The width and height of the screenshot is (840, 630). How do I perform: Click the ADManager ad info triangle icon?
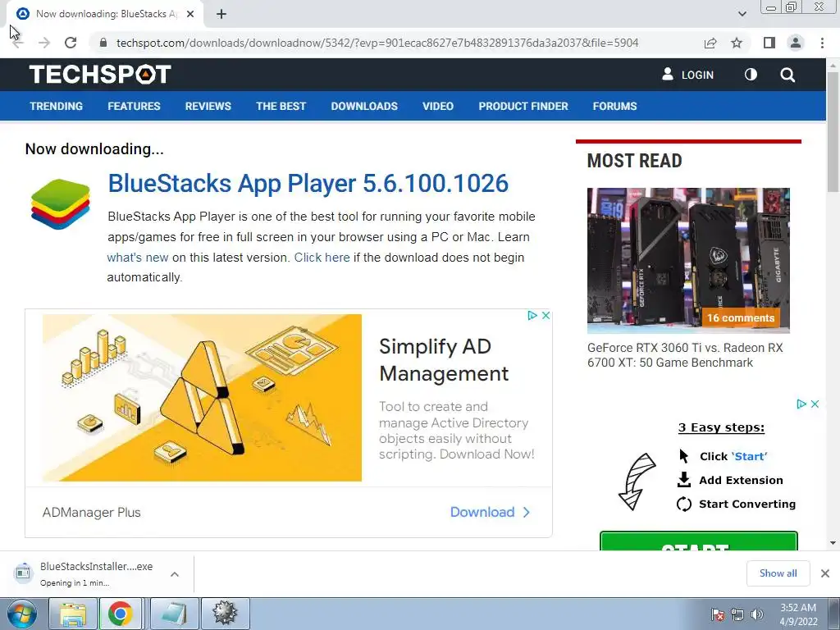click(x=532, y=316)
